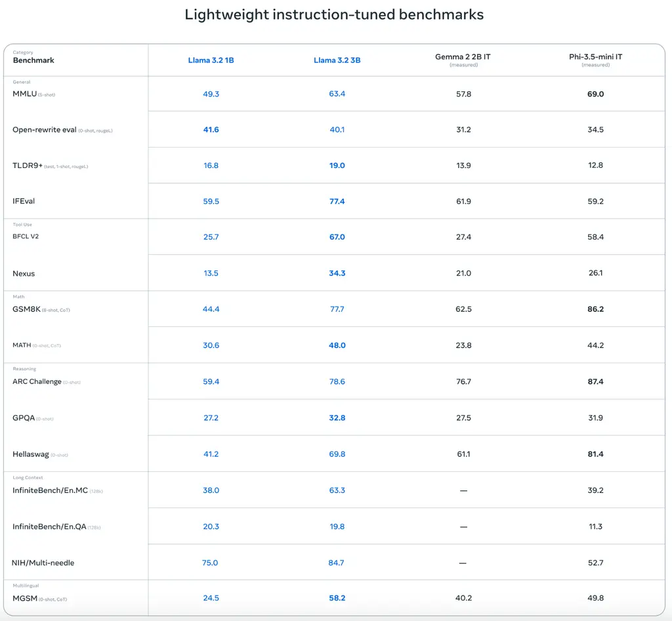Viewport: 672px width, 621px height.
Task: Click the Llama 3.2 1B column header
Action: (211, 60)
